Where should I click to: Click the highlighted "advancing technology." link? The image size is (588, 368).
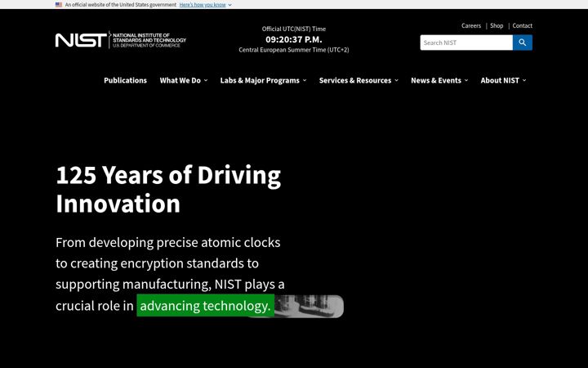(x=206, y=306)
